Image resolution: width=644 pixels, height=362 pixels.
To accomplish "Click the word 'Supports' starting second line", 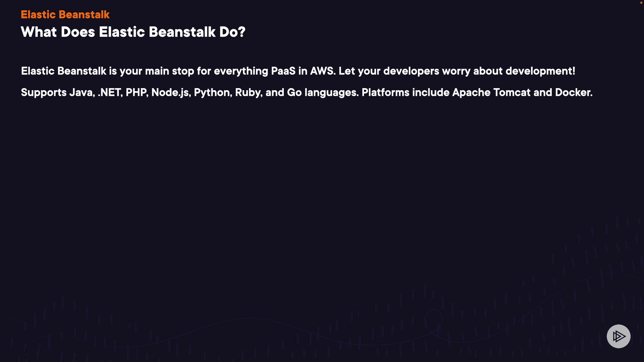I will pyautogui.click(x=44, y=93).
